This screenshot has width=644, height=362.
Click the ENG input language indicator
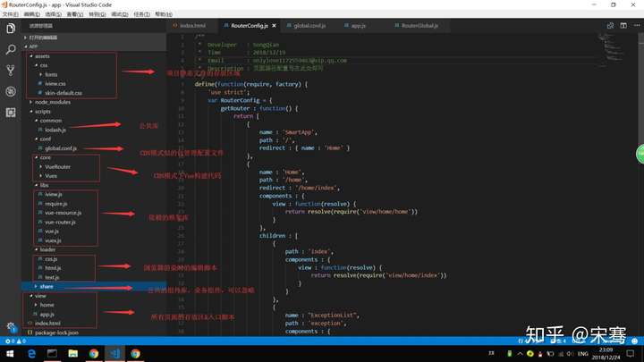[583, 353]
